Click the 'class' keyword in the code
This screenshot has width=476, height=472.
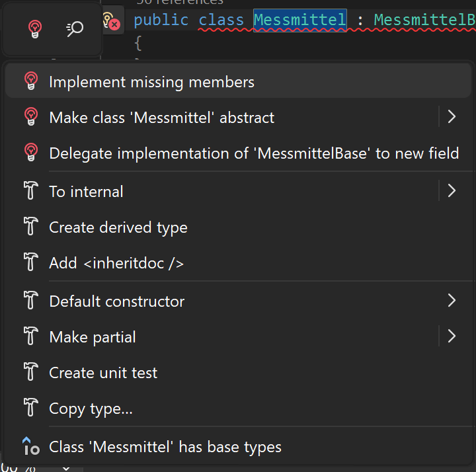tap(221, 20)
